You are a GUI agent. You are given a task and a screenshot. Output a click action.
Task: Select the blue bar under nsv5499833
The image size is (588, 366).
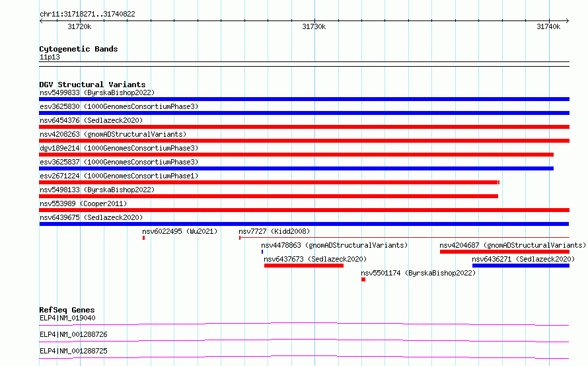[304, 99]
